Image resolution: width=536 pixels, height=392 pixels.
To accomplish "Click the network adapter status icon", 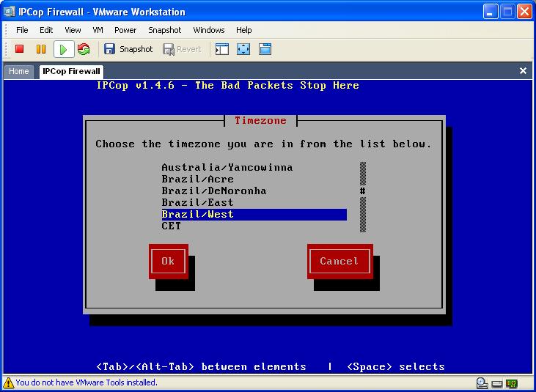I will 511,383.
